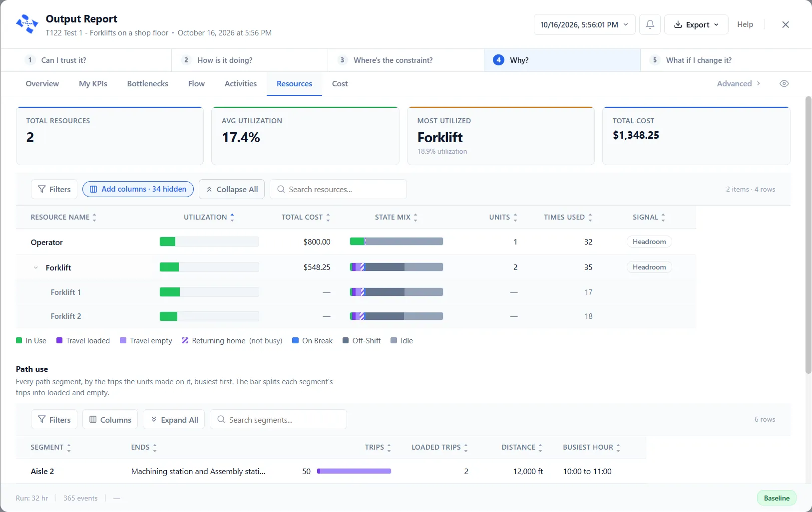Sort by the Times Used column arrows
This screenshot has width=812, height=512.
click(590, 217)
